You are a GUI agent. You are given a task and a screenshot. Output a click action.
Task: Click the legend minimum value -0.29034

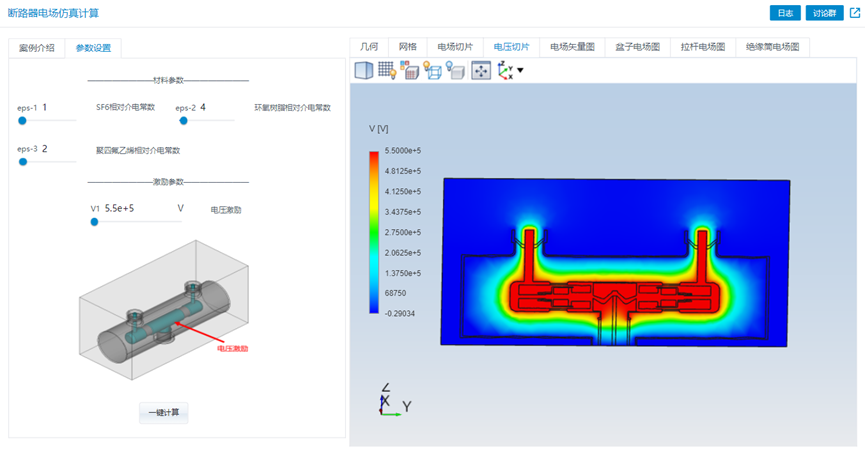(399, 313)
